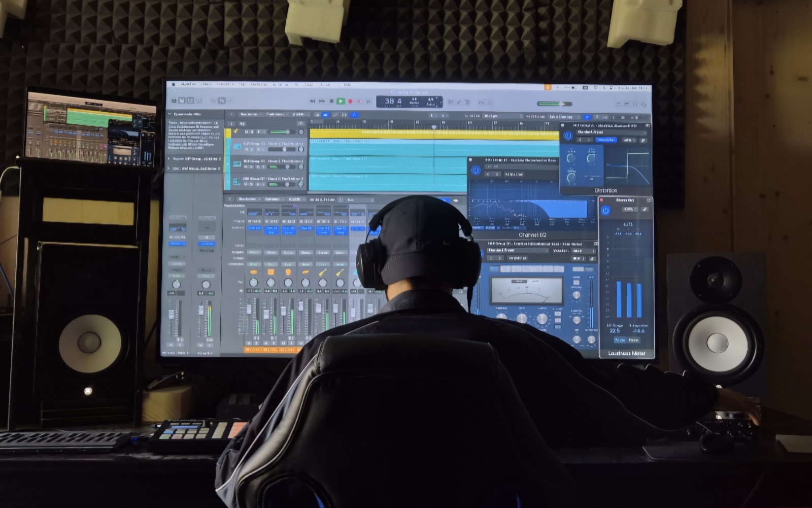
Task: Toggle the Loudness Meter plug-in power button
Action: [x=605, y=210]
